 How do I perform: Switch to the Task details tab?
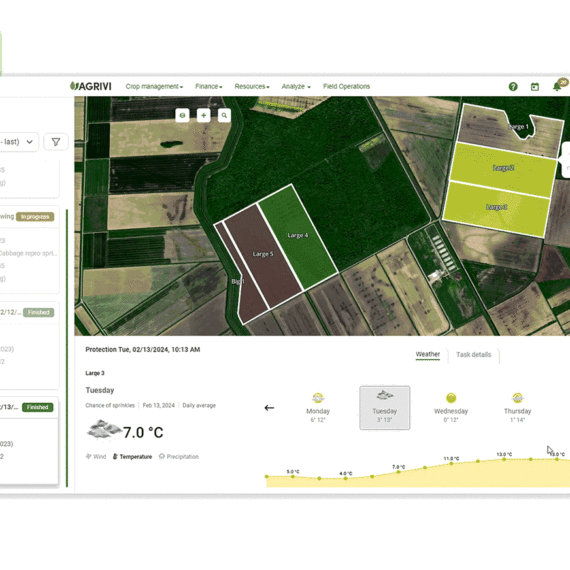(473, 354)
